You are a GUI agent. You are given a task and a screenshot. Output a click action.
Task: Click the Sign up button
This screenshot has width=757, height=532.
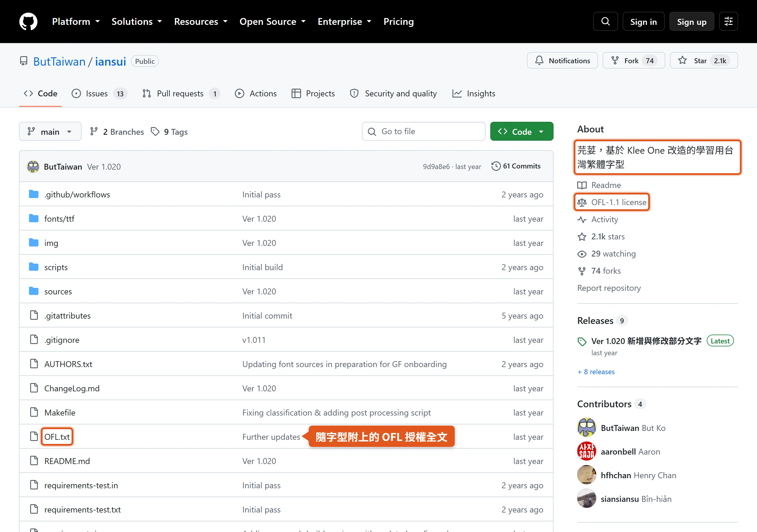(x=692, y=21)
